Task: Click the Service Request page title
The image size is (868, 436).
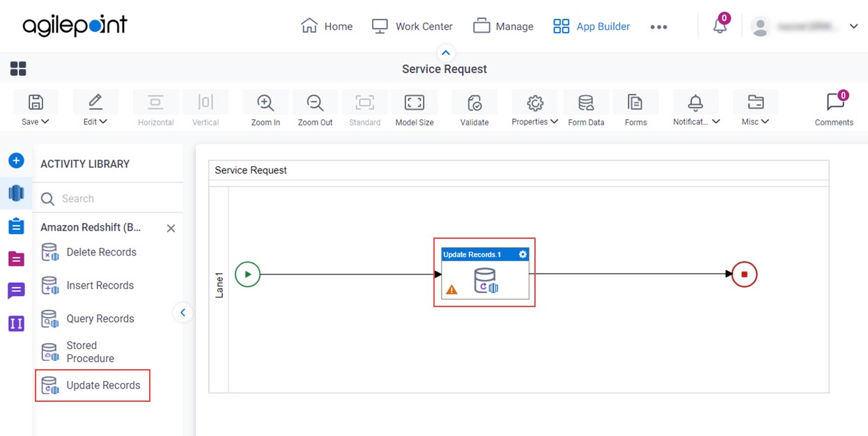Action: (x=444, y=69)
